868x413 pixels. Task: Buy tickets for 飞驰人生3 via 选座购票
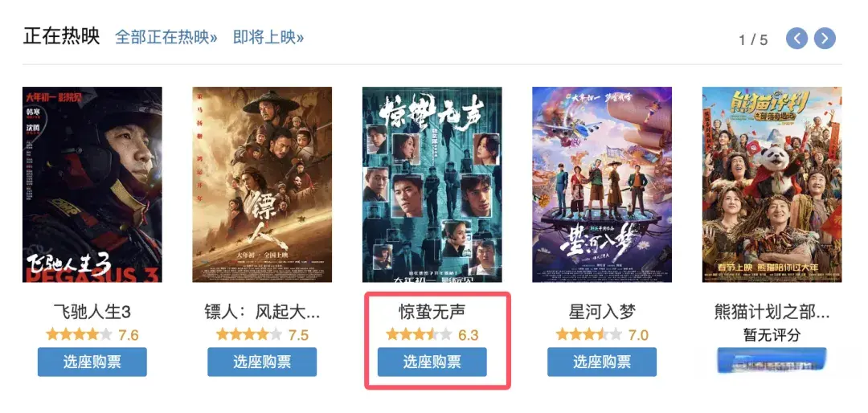tap(92, 362)
